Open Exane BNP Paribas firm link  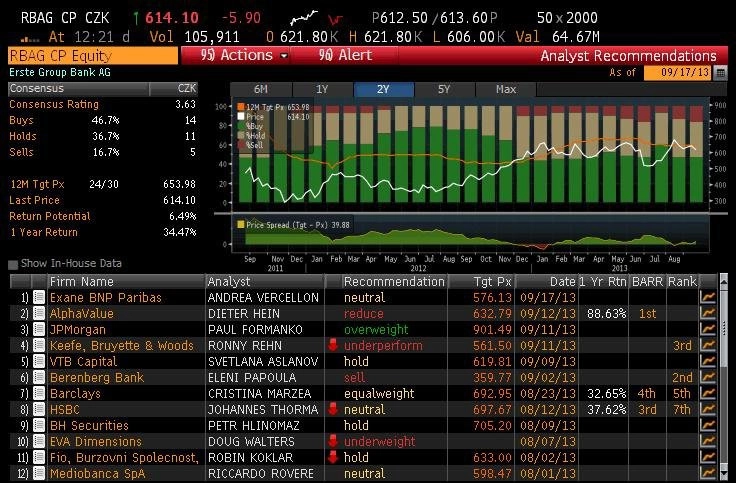106,298
